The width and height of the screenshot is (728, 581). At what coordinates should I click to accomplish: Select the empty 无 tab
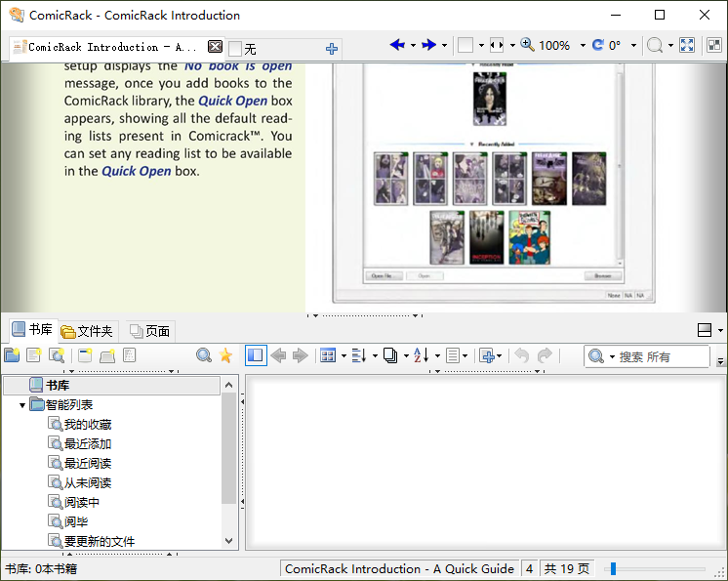point(243,49)
